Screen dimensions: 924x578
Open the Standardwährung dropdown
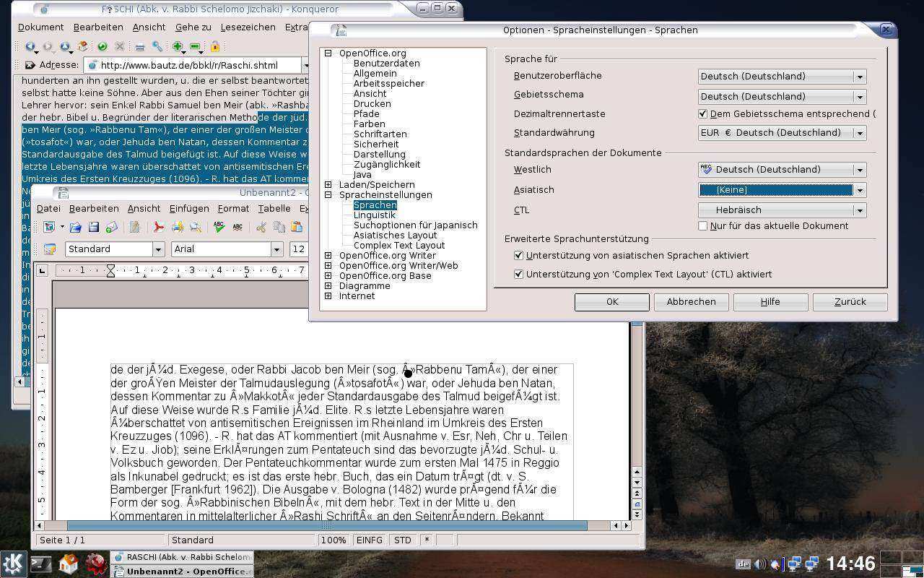click(x=860, y=132)
